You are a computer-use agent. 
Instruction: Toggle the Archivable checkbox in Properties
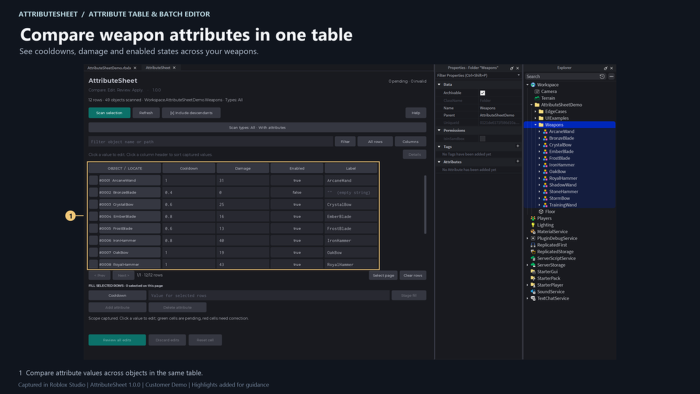(483, 93)
